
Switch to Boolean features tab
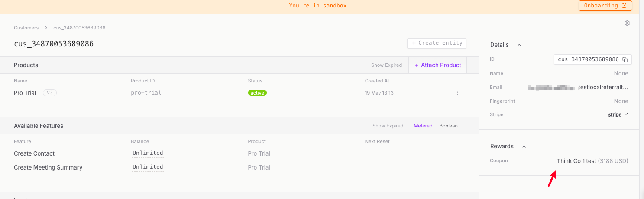point(448,126)
